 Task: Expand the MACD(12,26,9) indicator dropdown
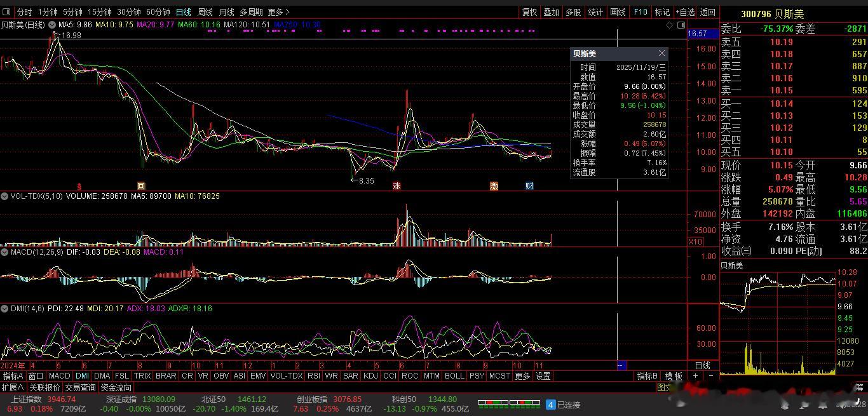[x=4, y=252]
